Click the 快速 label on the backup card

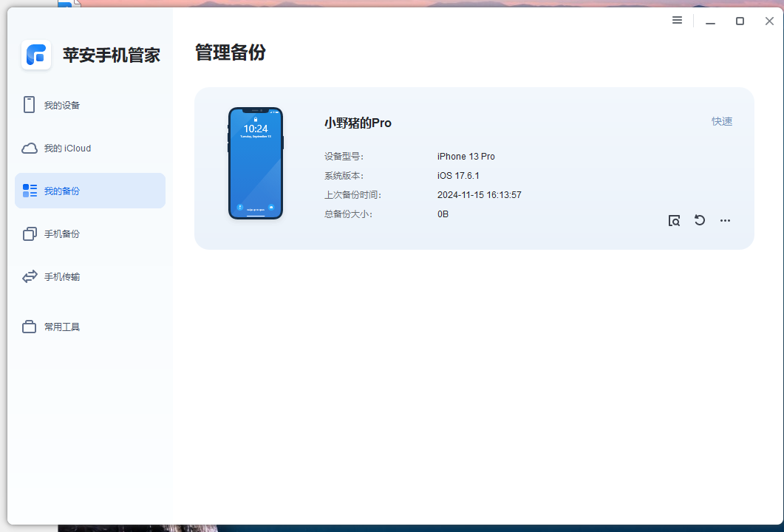(x=722, y=120)
